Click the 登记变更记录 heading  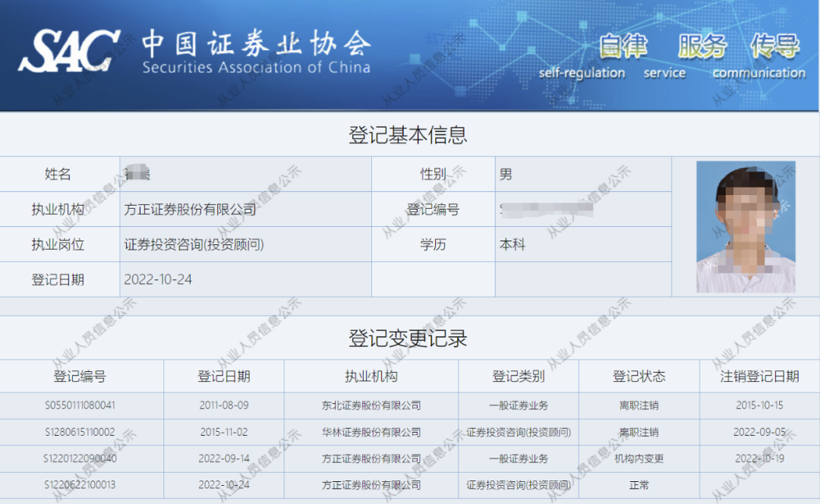408,339
